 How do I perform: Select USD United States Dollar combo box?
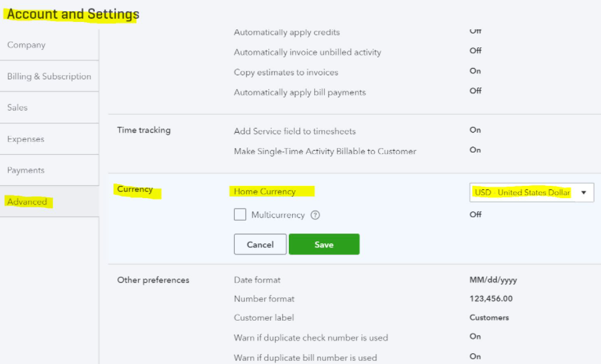[532, 193]
